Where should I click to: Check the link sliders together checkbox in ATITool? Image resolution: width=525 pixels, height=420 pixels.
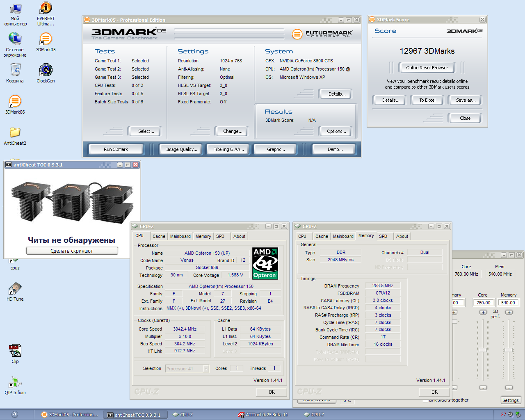(425, 400)
